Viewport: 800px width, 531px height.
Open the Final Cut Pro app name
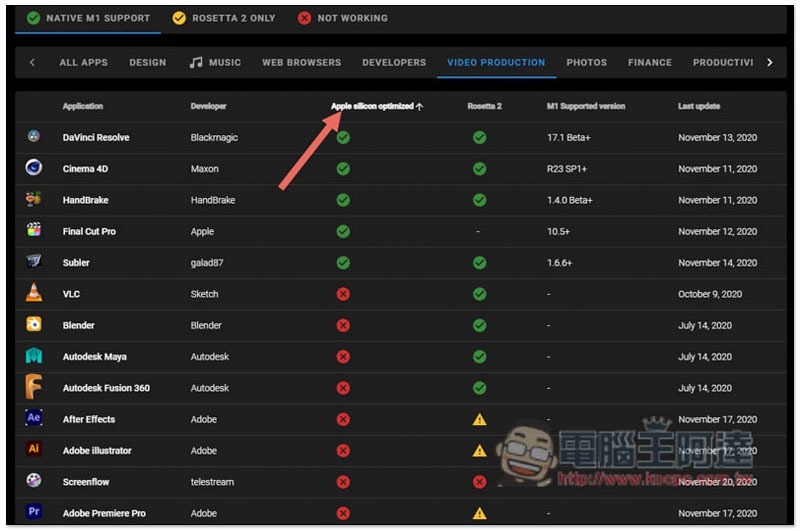(x=89, y=232)
